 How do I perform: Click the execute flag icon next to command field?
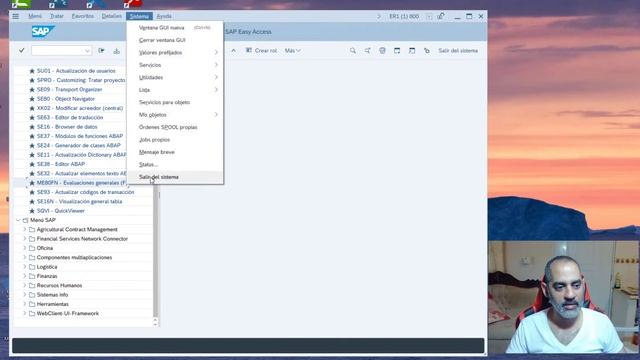coord(101,51)
